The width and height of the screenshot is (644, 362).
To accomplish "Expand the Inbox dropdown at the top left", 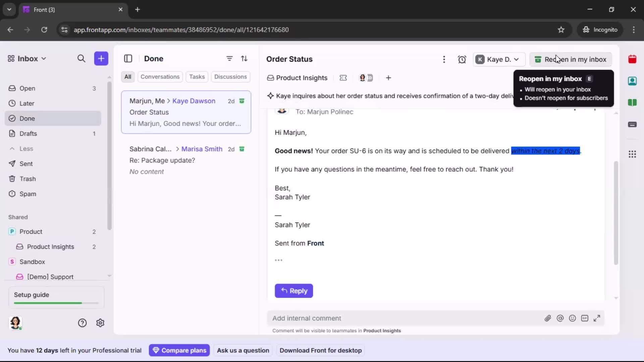I will pos(26,58).
